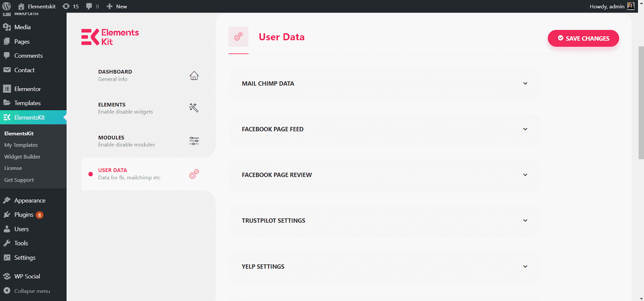The width and height of the screenshot is (644, 301).
Task: Click the Elementor sidebar icon
Action: (x=7, y=89)
